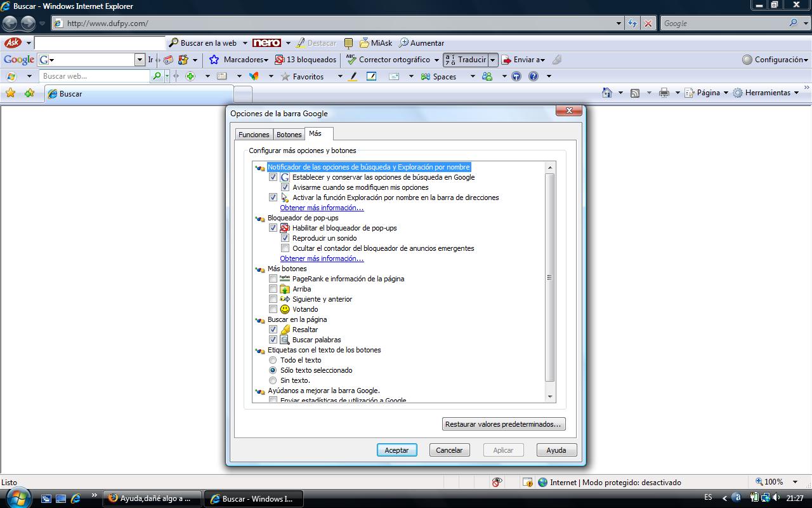Open the Herramientas menu dropdown
The image size is (812, 508).
[x=766, y=93]
